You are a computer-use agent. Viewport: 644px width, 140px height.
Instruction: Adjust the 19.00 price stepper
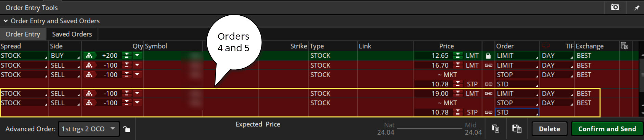(458, 93)
